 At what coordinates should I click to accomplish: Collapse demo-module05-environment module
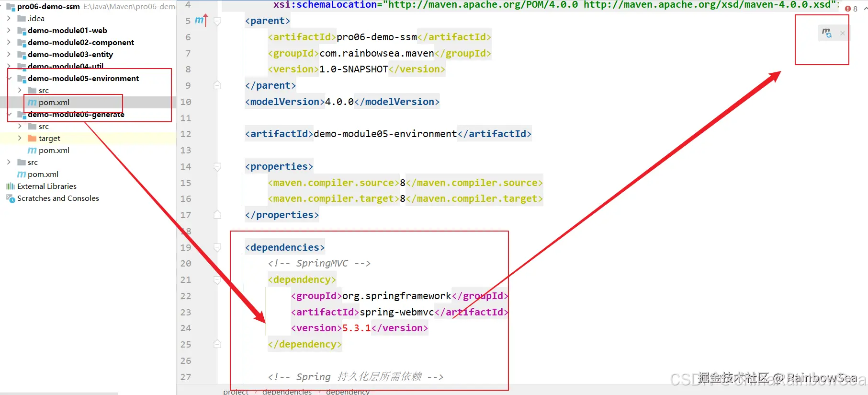click(9, 78)
